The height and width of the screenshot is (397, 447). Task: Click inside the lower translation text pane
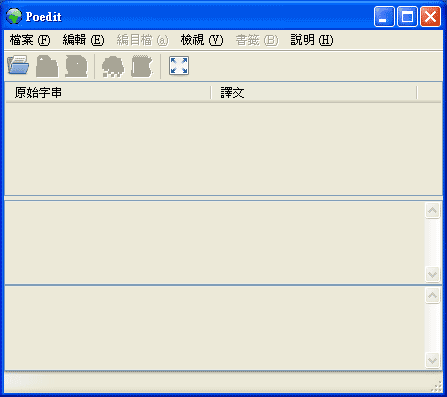point(215,328)
